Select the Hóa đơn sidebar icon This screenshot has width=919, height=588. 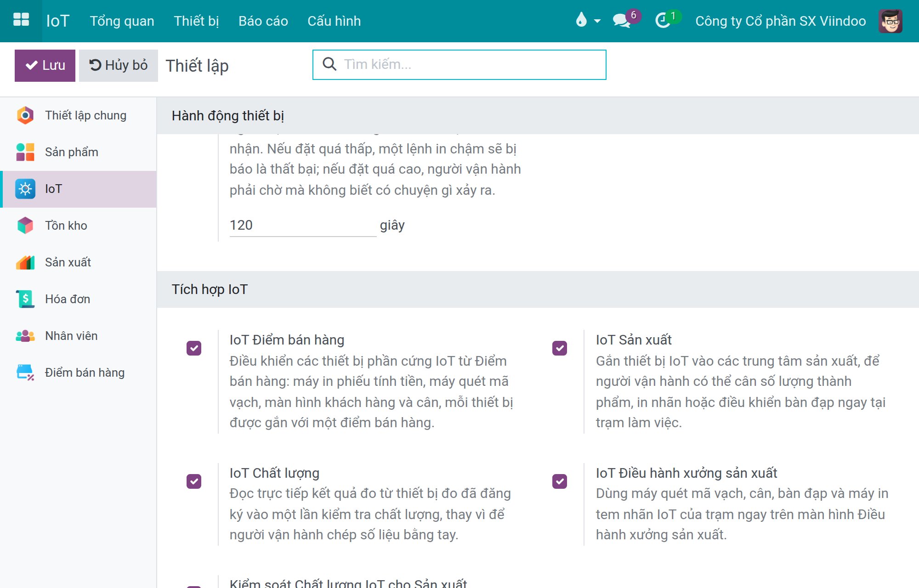(25, 299)
